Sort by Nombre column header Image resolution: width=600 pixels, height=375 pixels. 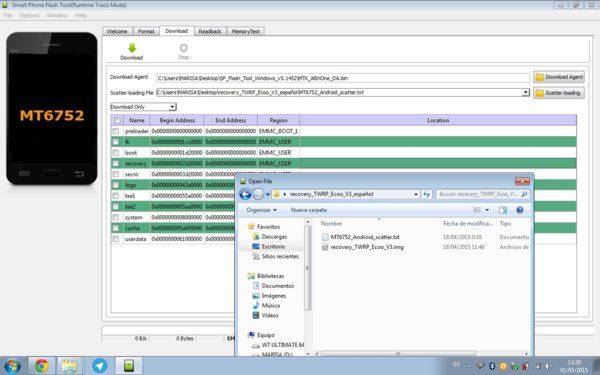tap(331, 223)
